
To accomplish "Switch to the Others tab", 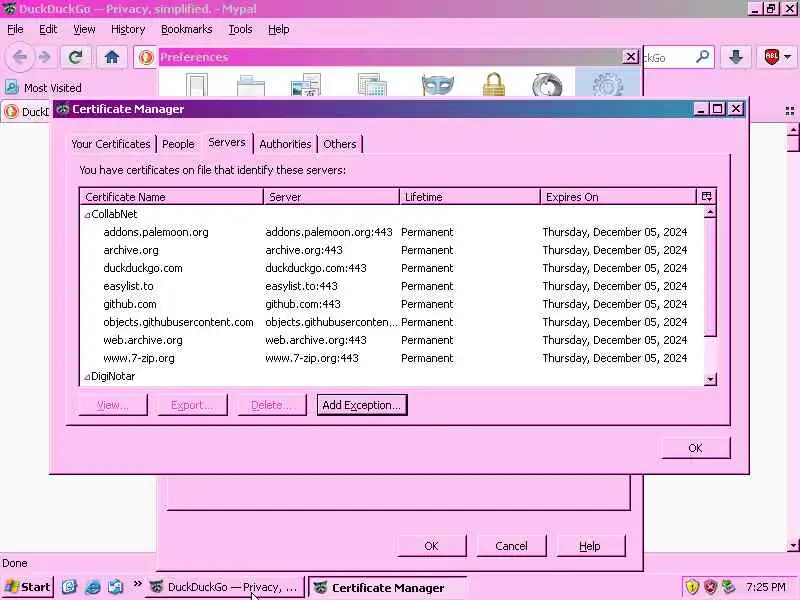I will (x=340, y=144).
